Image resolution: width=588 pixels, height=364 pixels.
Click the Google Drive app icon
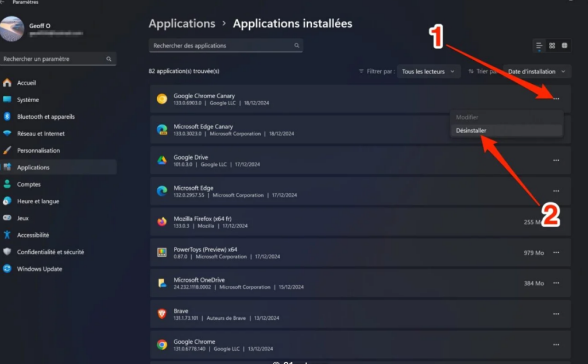[x=162, y=161]
